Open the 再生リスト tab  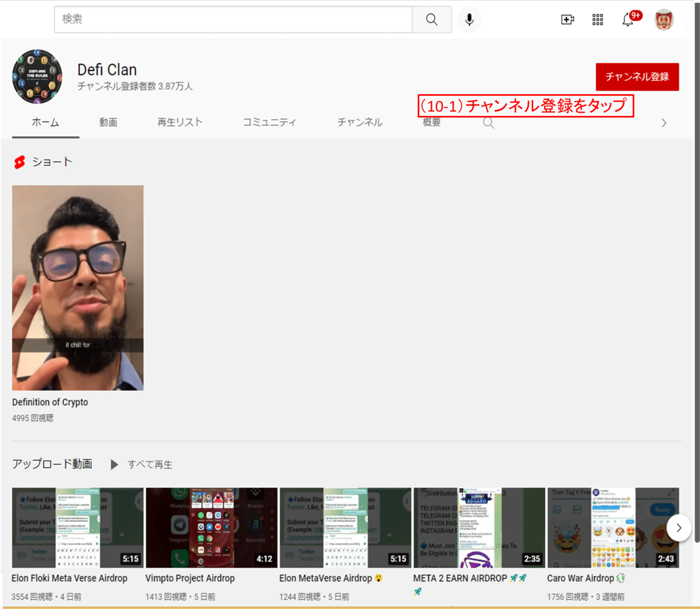tap(180, 122)
